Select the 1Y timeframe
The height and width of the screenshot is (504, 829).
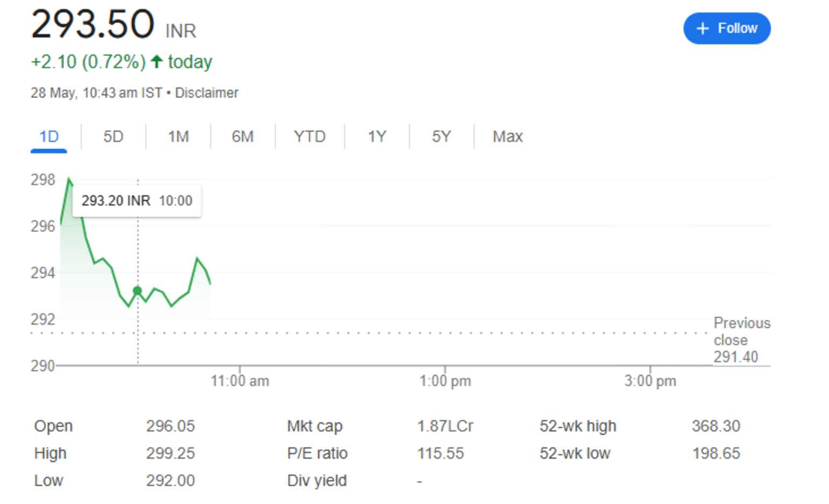coord(377,136)
